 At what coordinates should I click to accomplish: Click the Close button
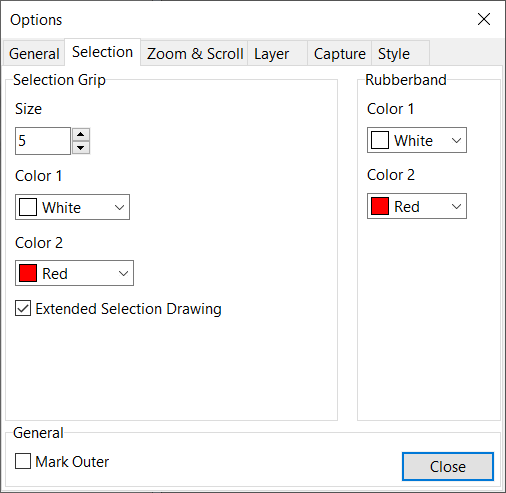[x=448, y=466]
